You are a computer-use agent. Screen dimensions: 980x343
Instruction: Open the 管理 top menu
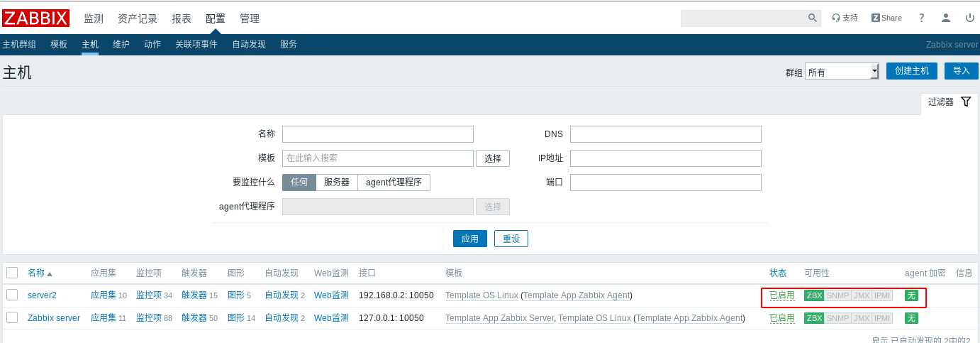click(x=250, y=18)
